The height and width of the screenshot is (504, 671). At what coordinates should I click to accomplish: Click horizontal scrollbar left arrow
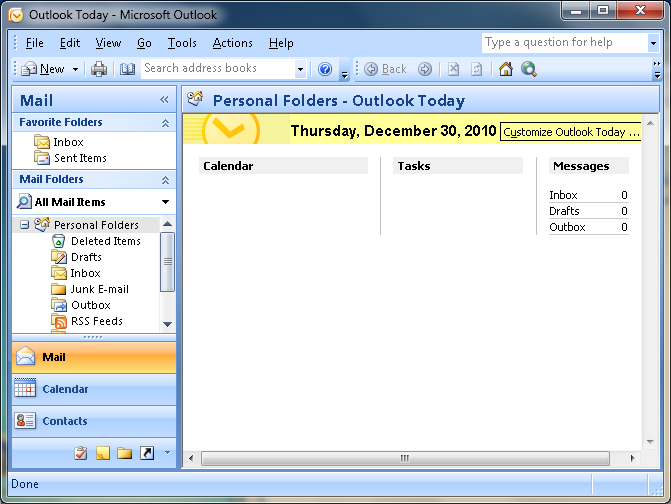pos(191,458)
